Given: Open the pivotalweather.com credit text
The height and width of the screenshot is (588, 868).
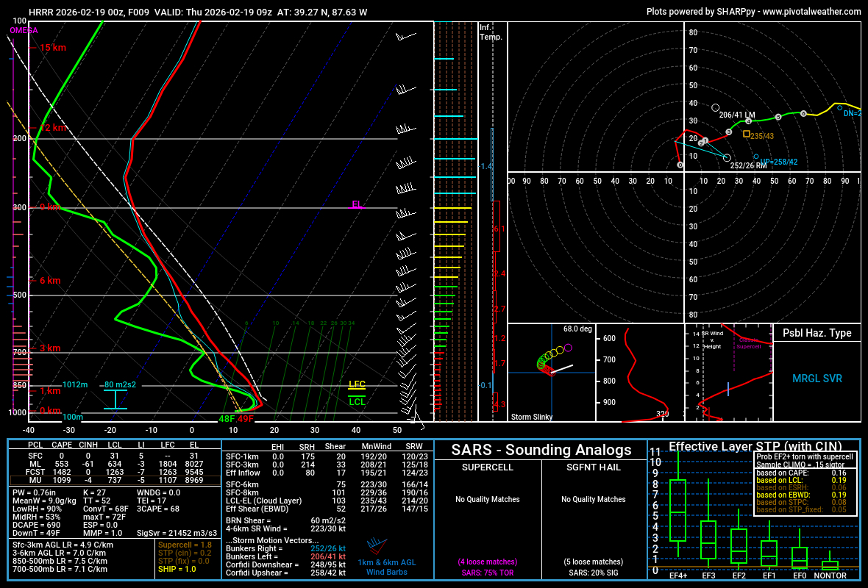Looking at the screenshot, I should (x=753, y=12).
